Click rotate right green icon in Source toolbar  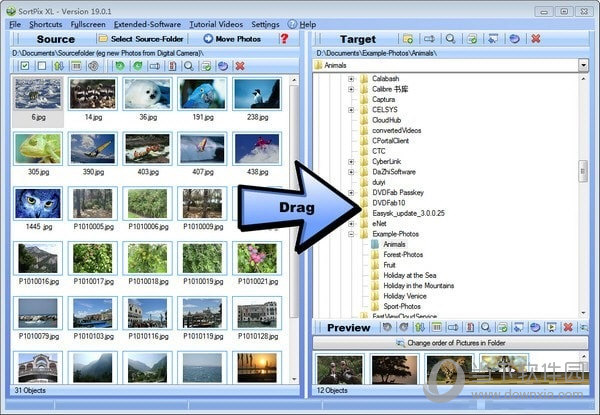(x=137, y=66)
